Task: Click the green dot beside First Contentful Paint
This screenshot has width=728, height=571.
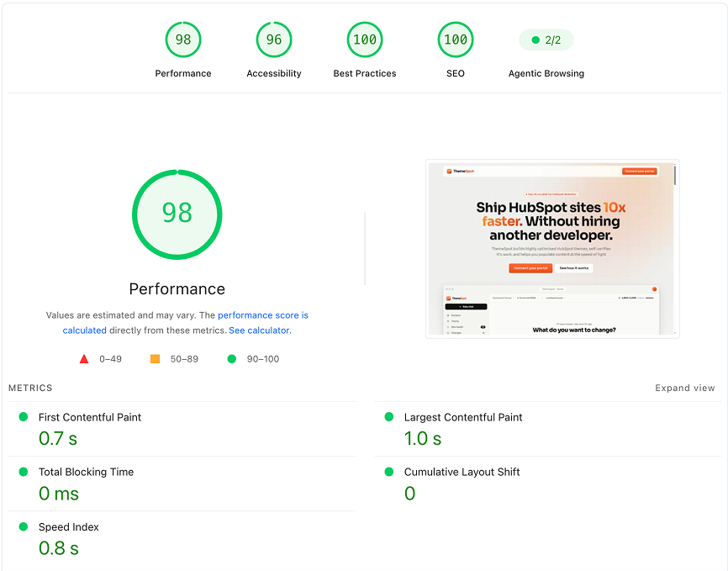Action: [24, 417]
